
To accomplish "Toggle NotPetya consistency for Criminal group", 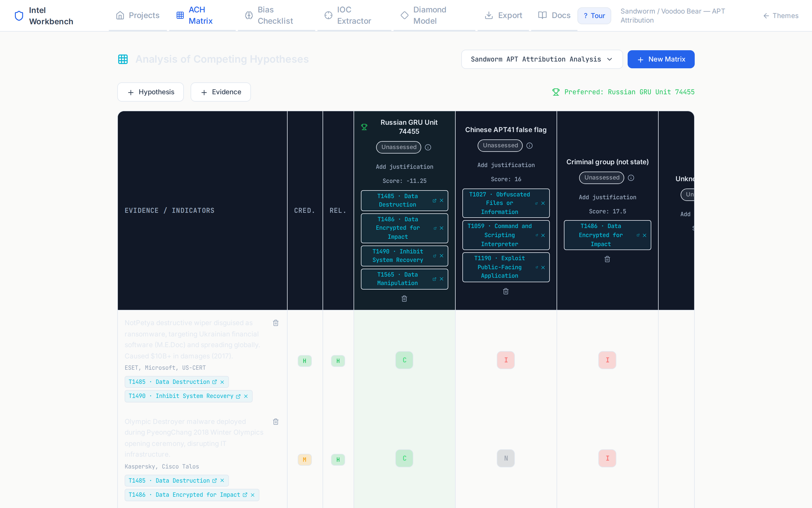I will point(607,360).
